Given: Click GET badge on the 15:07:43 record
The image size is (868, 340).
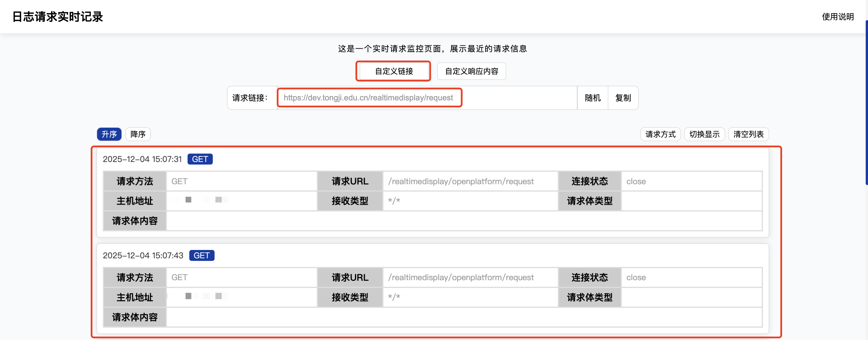Looking at the screenshot, I should [202, 255].
